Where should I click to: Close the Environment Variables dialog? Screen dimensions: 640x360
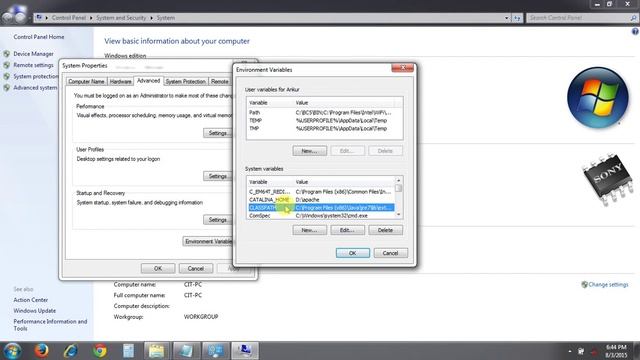click(x=402, y=68)
